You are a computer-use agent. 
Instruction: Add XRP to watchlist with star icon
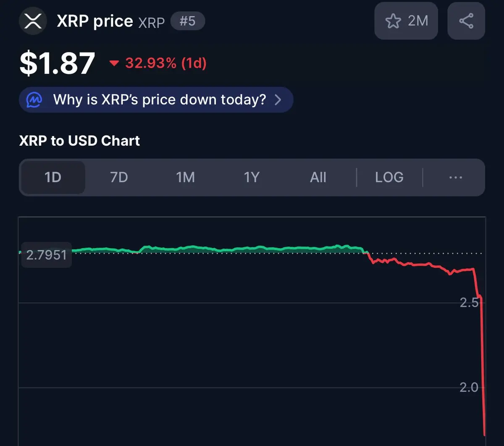(394, 21)
